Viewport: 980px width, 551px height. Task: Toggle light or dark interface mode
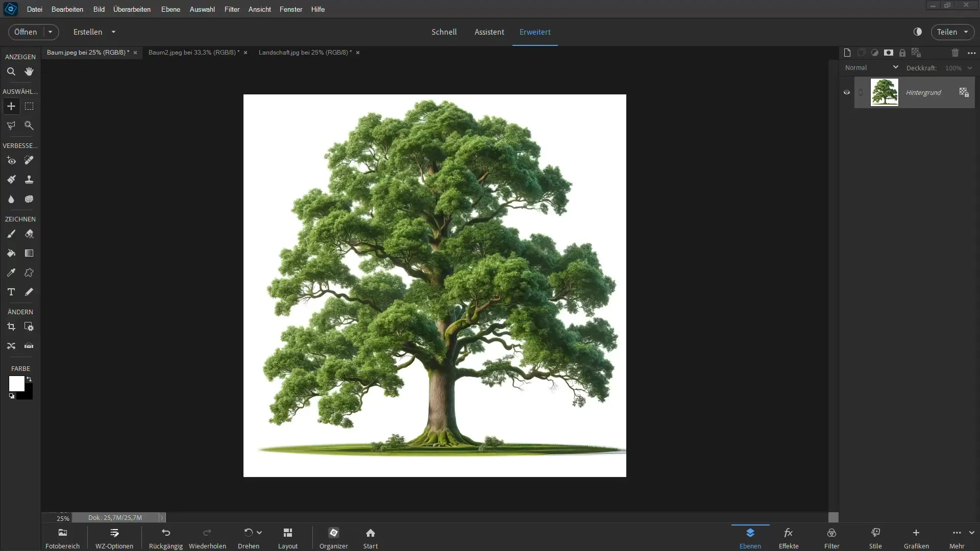point(918,32)
